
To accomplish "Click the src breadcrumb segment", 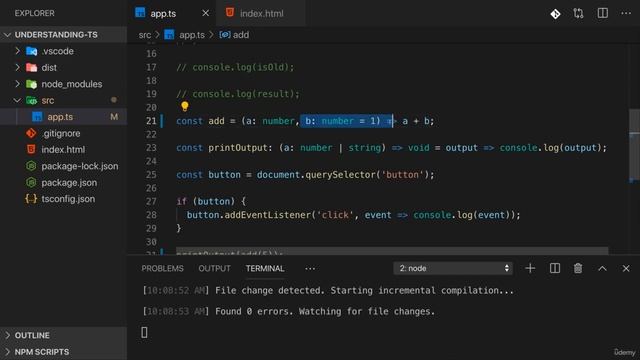I will [144, 35].
